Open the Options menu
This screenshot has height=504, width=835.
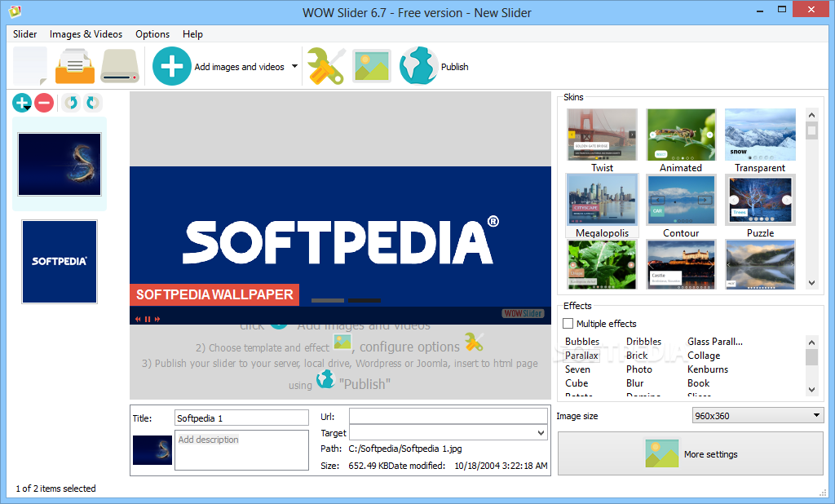152,33
